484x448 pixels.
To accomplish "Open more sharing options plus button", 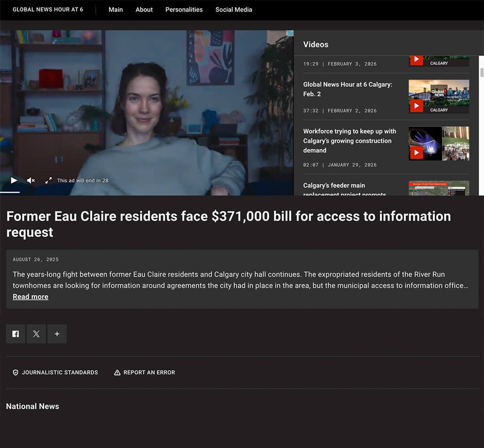I will click(x=57, y=334).
